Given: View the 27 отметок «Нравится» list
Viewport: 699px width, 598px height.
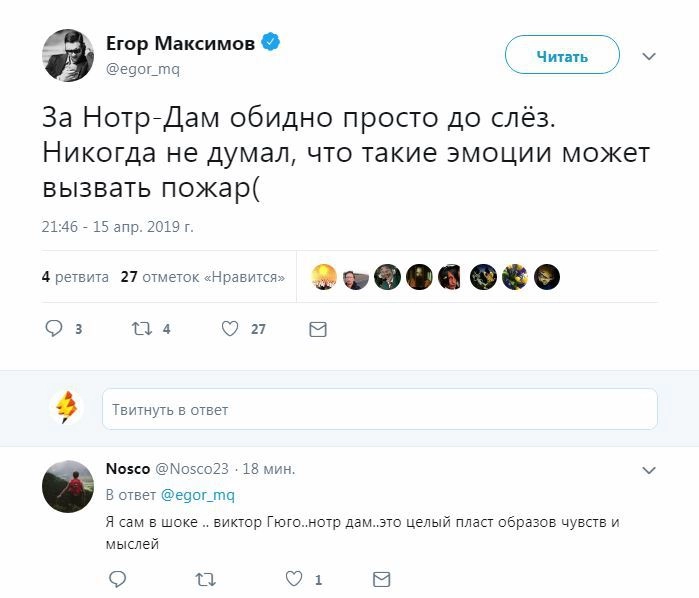Looking at the screenshot, I should pos(202,277).
